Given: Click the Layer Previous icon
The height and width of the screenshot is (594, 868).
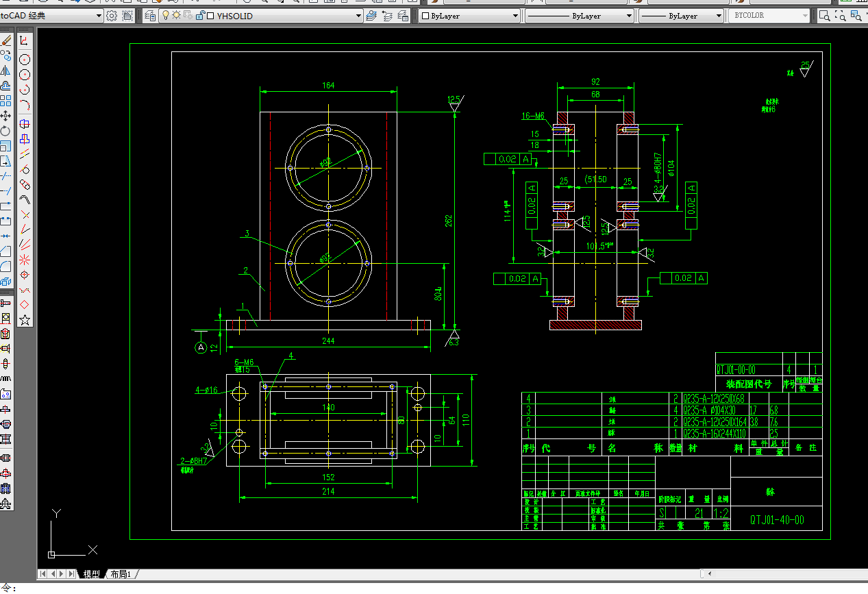Looking at the screenshot, I should coord(388,16).
